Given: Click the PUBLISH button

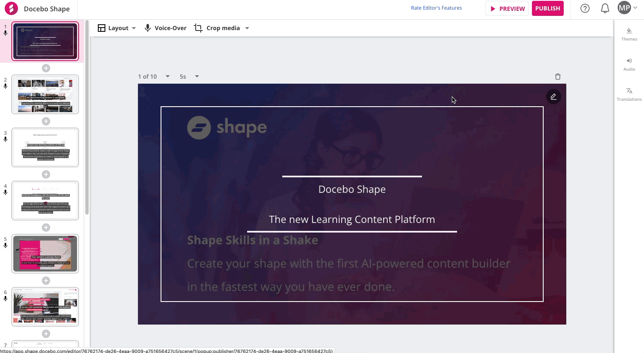Looking at the screenshot, I should pyautogui.click(x=547, y=8).
